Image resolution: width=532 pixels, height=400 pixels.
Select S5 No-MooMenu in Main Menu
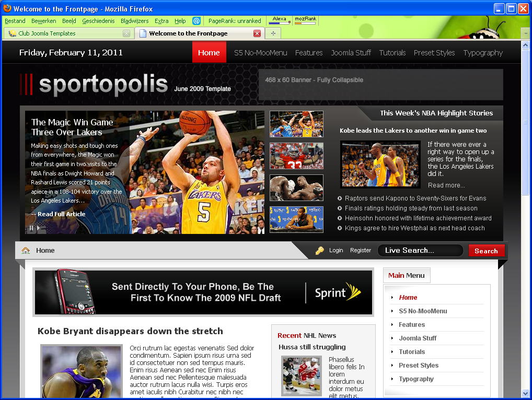tap(423, 311)
